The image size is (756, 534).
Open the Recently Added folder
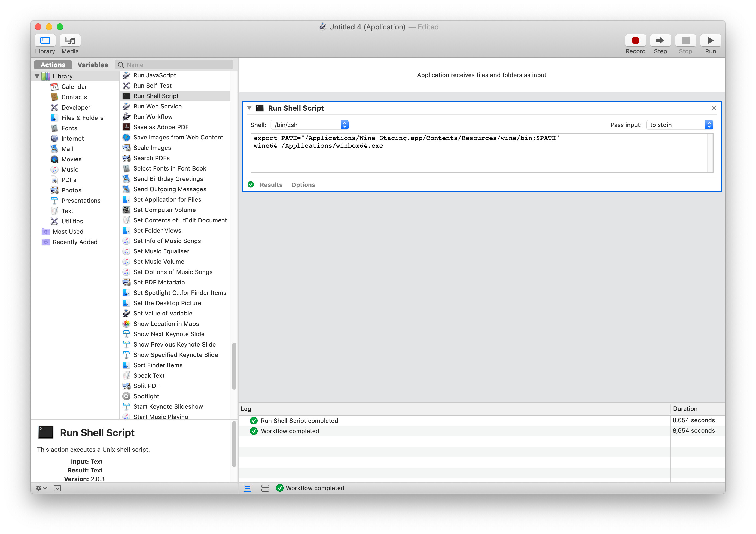[x=75, y=242]
